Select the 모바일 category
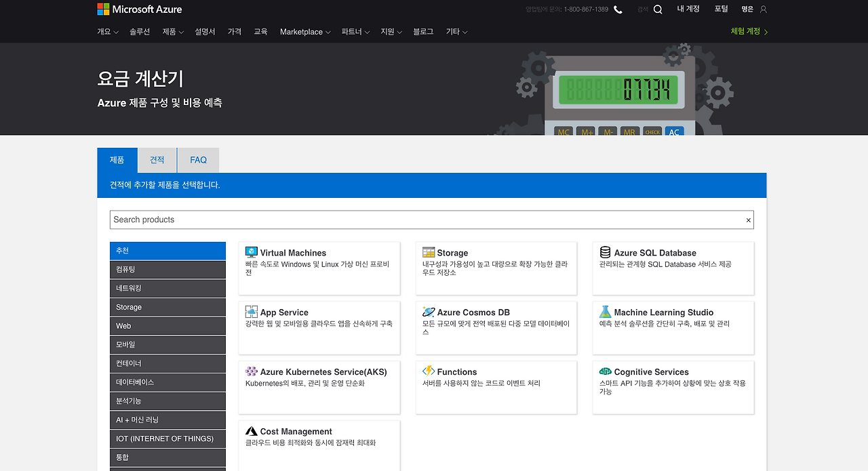 pyautogui.click(x=167, y=344)
